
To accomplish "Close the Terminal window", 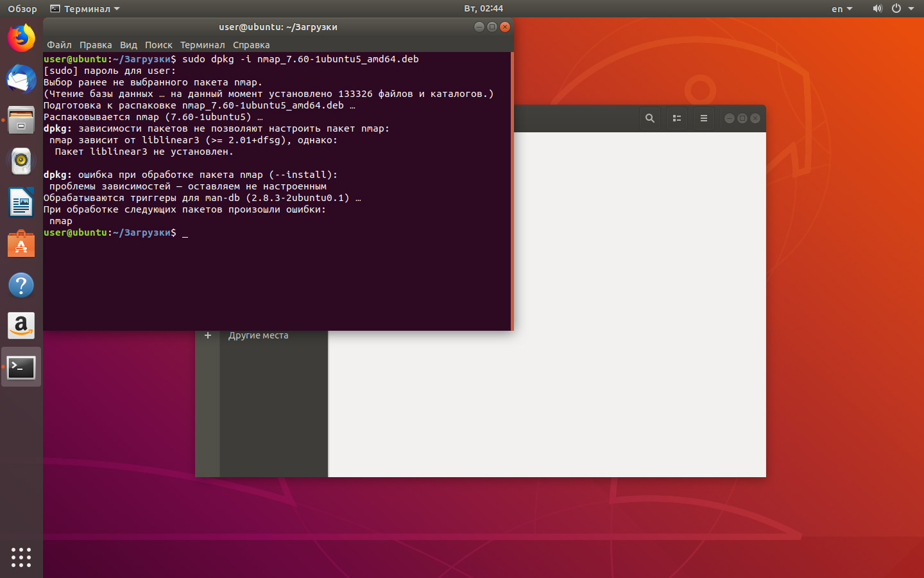I will [505, 27].
